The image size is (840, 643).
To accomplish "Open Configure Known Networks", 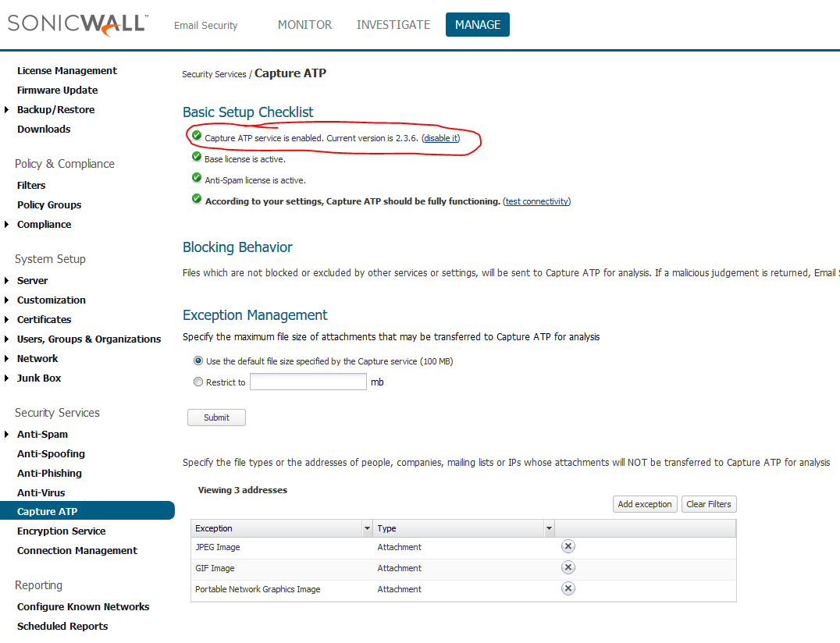I will pyautogui.click(x=83, y=606).
